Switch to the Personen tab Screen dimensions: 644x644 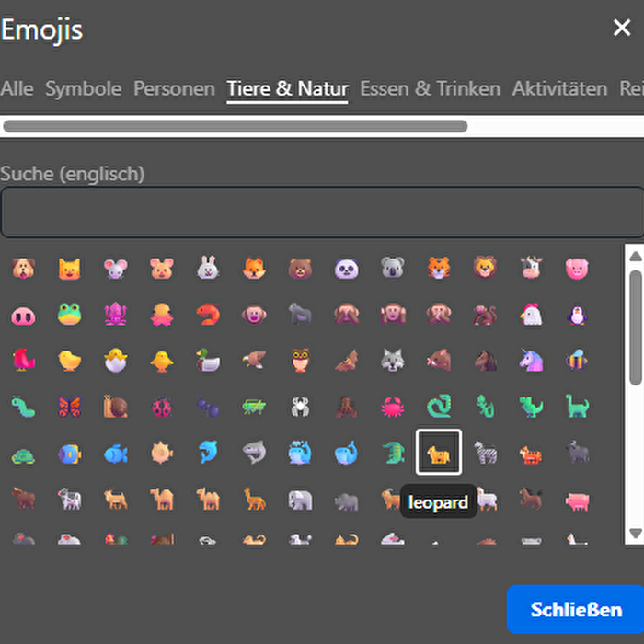point(174,88)
